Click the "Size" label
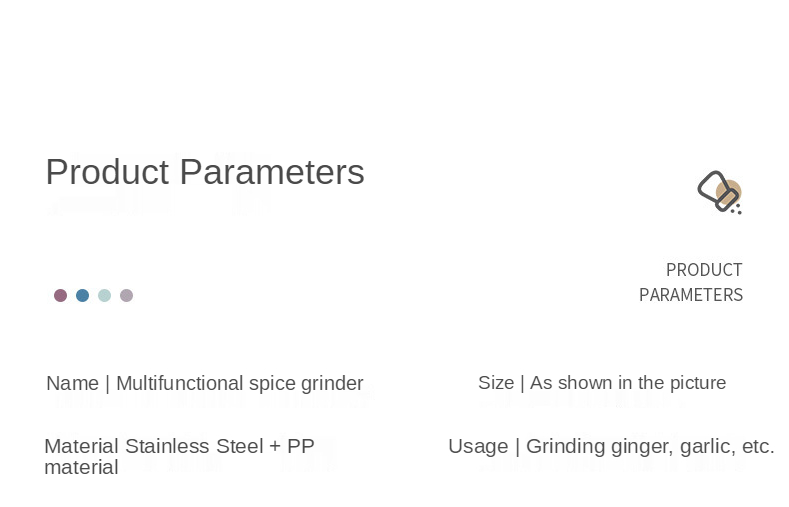The width and height of the screenshot is (789, 507). point(495,383)
